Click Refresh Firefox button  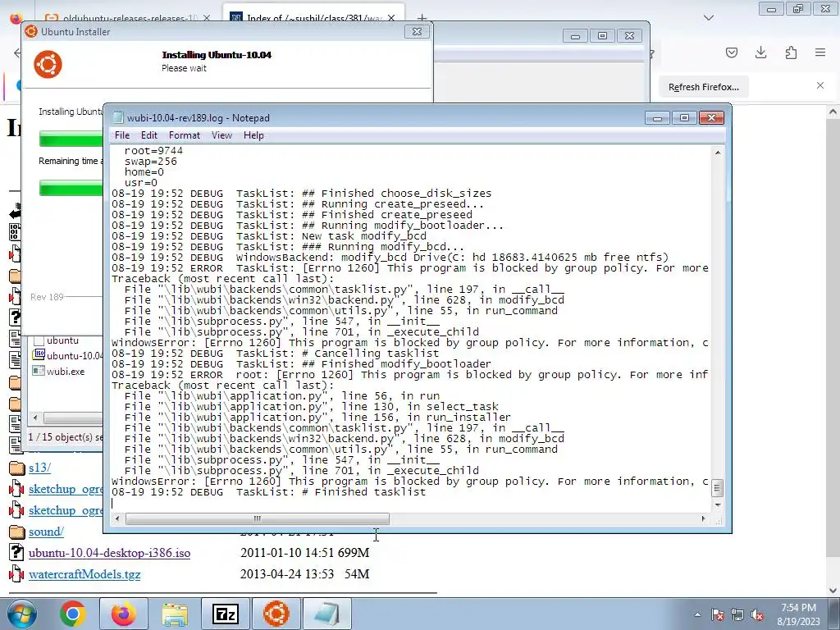point(703,87)
